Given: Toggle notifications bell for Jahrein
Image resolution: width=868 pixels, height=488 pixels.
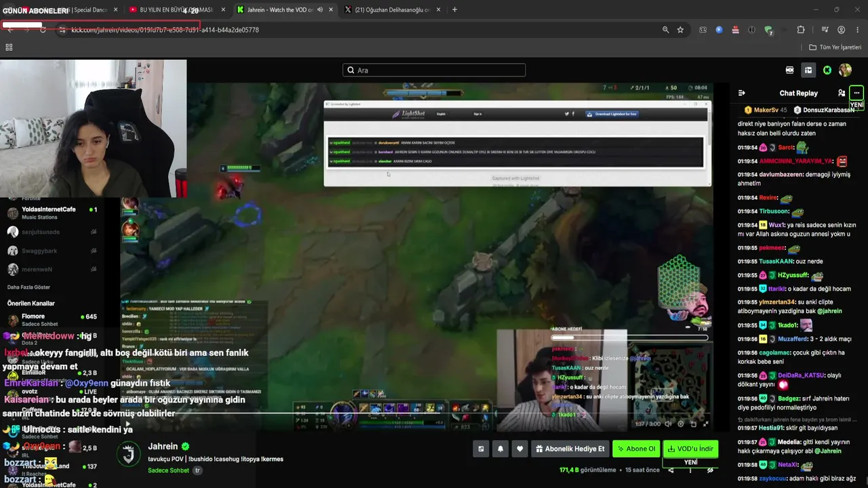Looking at the screenshot, I should [500, 449].
